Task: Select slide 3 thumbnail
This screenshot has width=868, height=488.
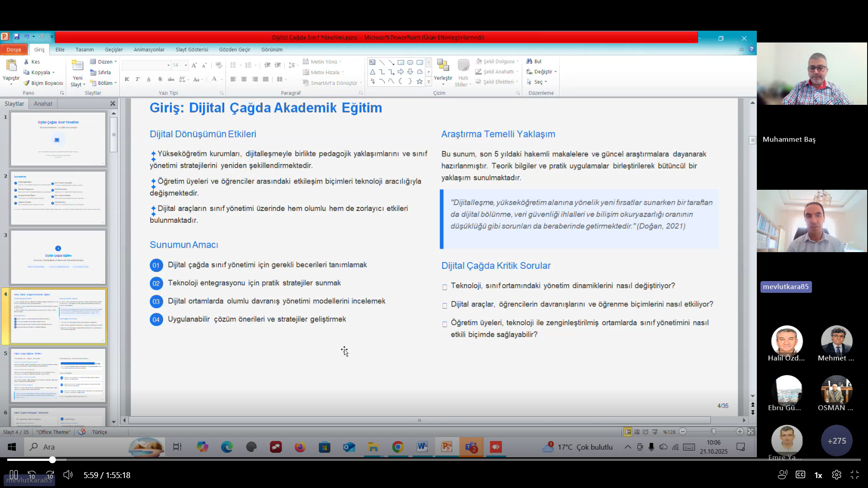Action: coord(58,257)
